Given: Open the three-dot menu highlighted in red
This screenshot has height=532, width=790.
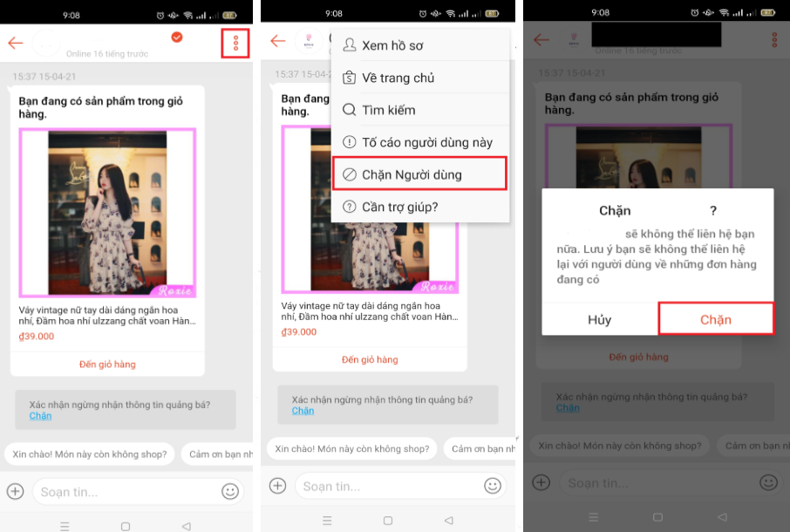Looking at the screenshot, I should tap(235, 42).
